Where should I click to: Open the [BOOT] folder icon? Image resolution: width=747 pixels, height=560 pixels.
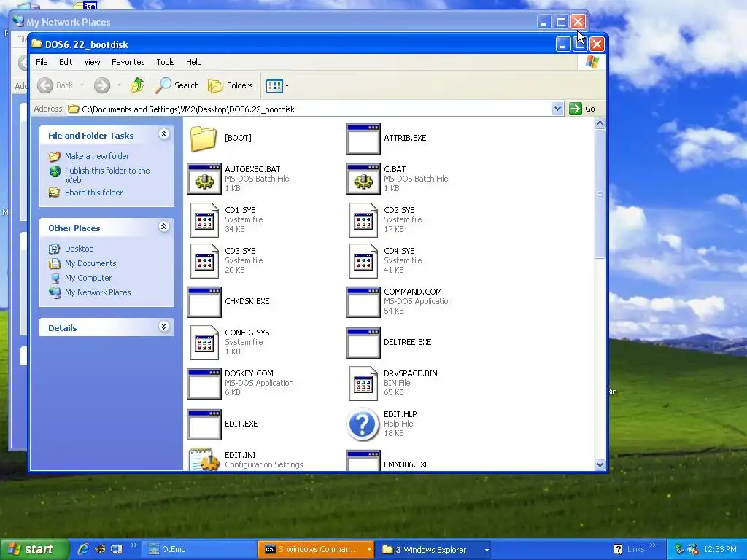(x=204, y=138)
